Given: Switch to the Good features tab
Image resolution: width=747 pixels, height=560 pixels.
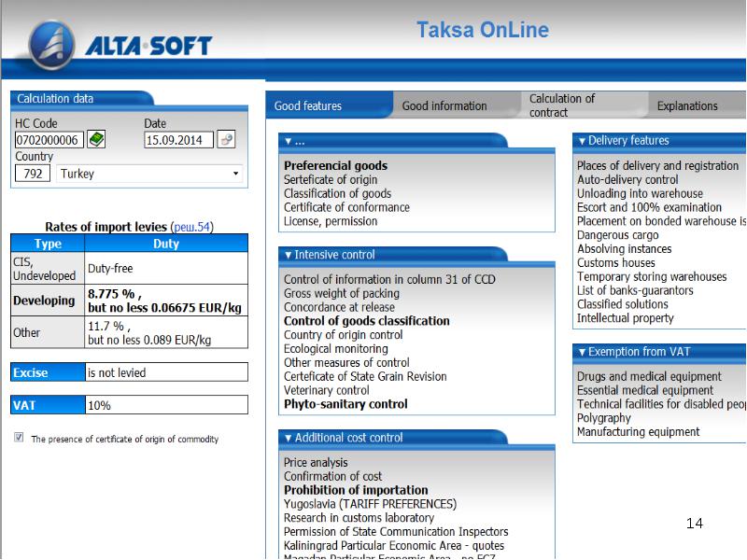Looking at the screenshot, I should 330,105.
